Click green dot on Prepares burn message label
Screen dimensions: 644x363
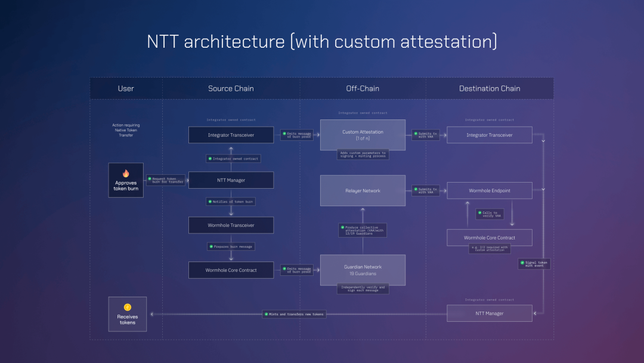click(211, 247)
